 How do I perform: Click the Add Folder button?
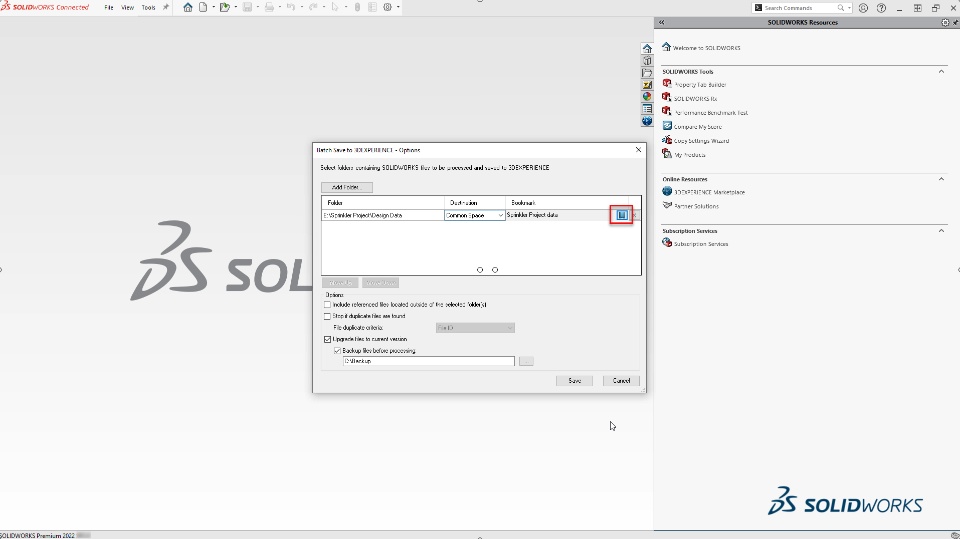[347, 187]
